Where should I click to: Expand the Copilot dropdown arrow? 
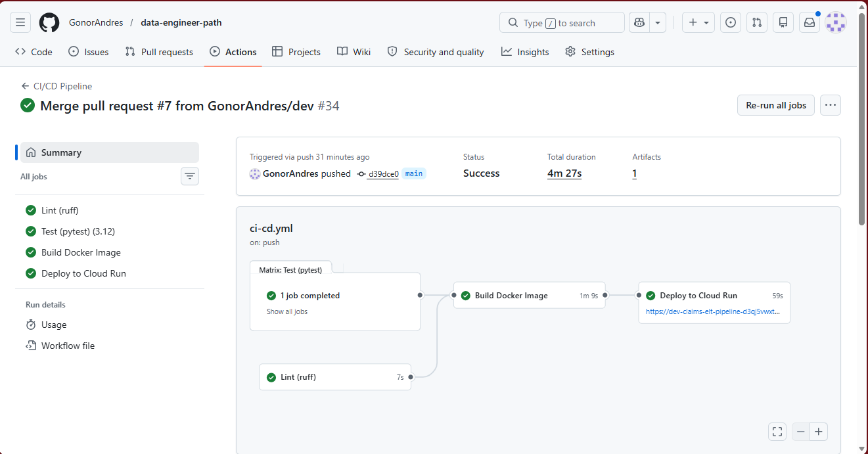click(658, 22)
